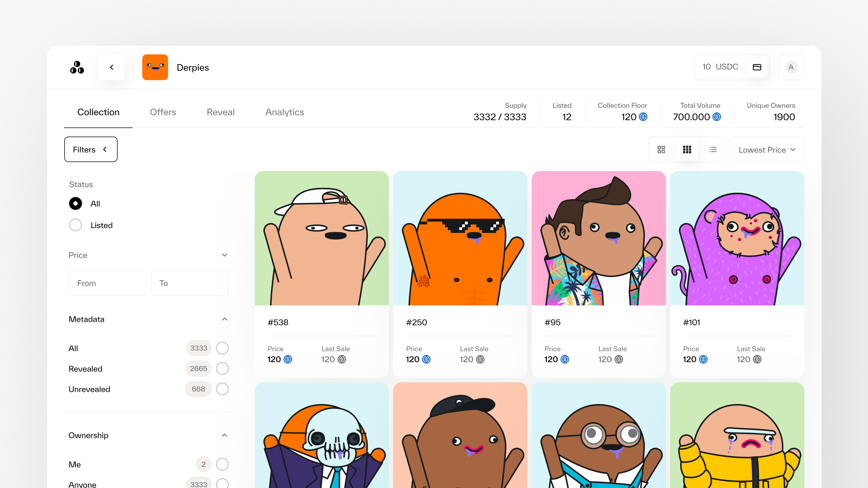Click the three-circle app logo

77,67
